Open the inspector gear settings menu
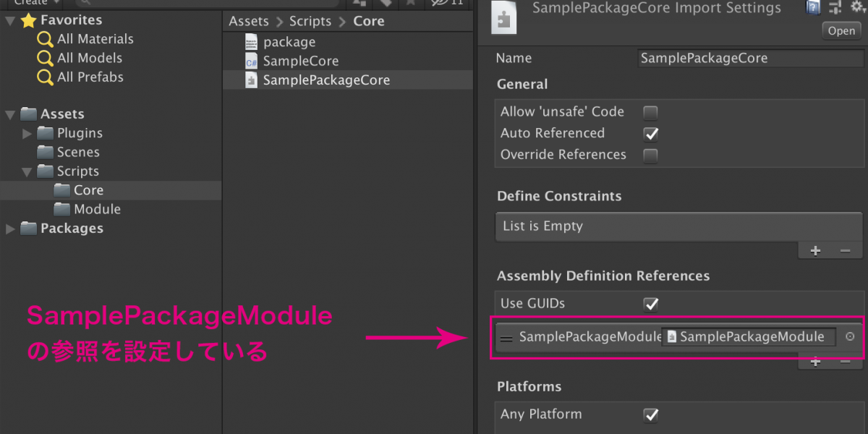Screen dimensions: 868x434 coord(858,7)
